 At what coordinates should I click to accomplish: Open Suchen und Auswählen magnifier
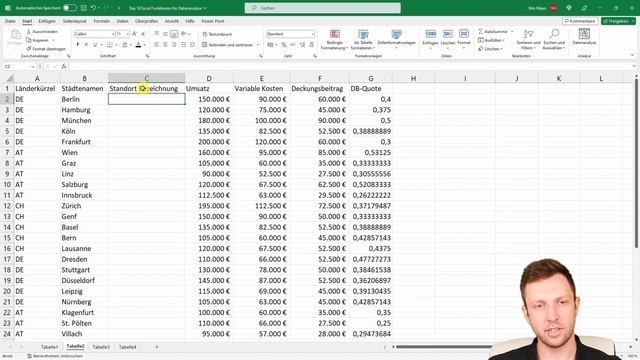click(554, 39)
